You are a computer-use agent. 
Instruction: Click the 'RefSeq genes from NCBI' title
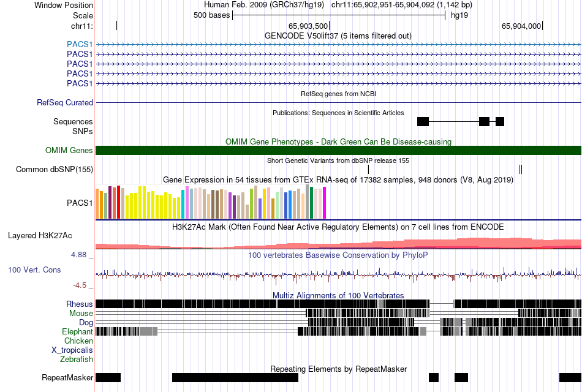point(338,94)
